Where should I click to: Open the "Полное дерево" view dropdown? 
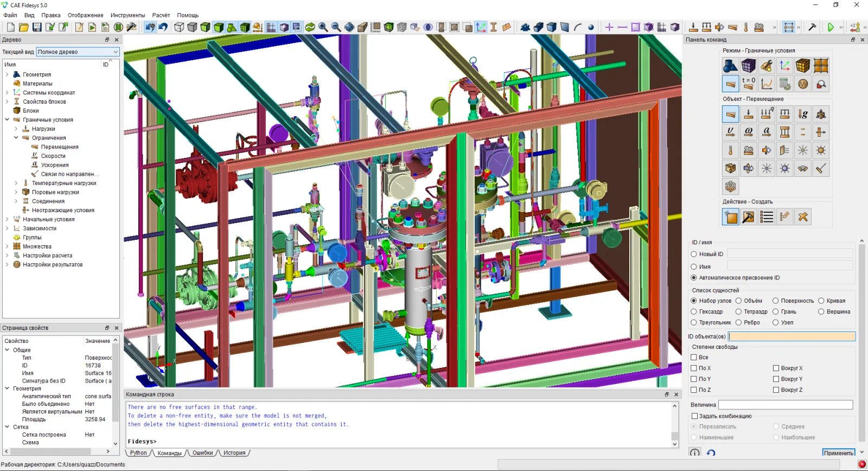pyautogui.click(x=78, y=52)
